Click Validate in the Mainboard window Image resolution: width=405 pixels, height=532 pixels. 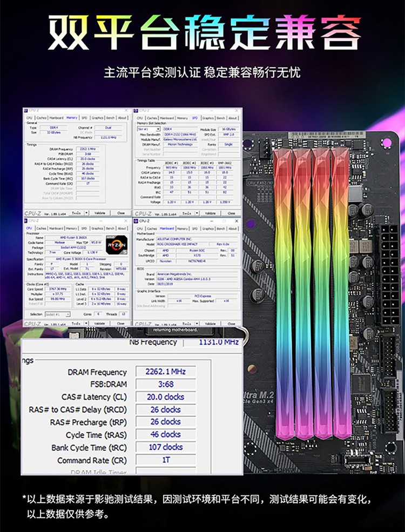(210, 324)
